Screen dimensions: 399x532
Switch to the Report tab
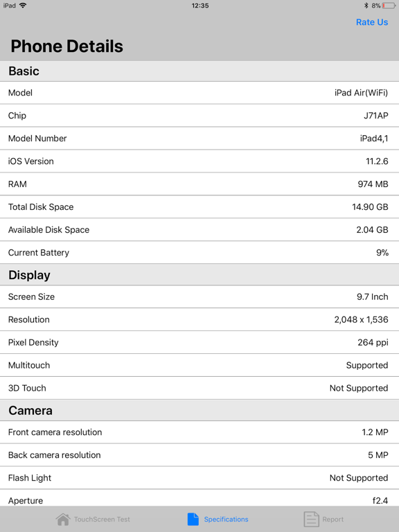click(x=323, y=519)
